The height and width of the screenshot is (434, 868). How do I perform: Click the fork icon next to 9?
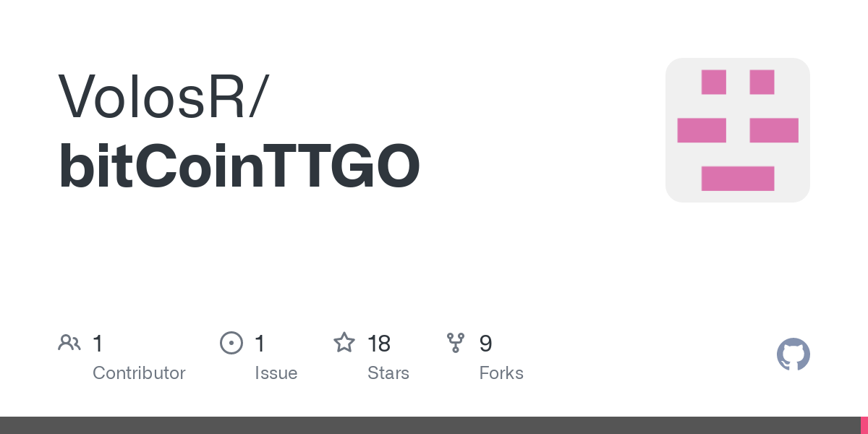pos(456,342)
